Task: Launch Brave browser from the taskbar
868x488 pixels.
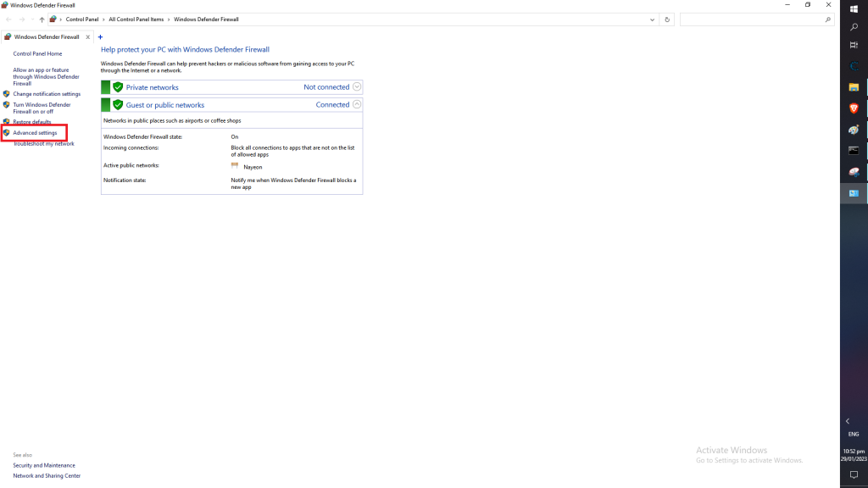Action: pos(854,108)
